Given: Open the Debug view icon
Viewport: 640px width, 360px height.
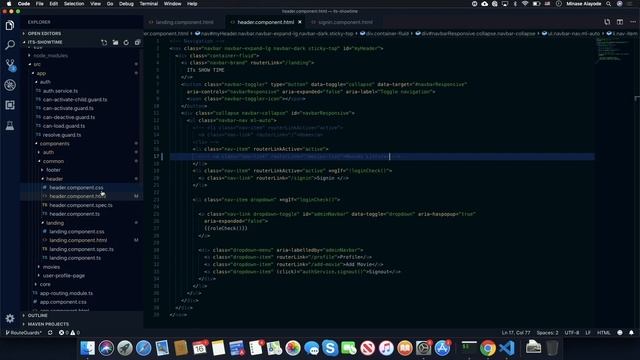Looking at the screenshot, I should [x=10, y=85].
